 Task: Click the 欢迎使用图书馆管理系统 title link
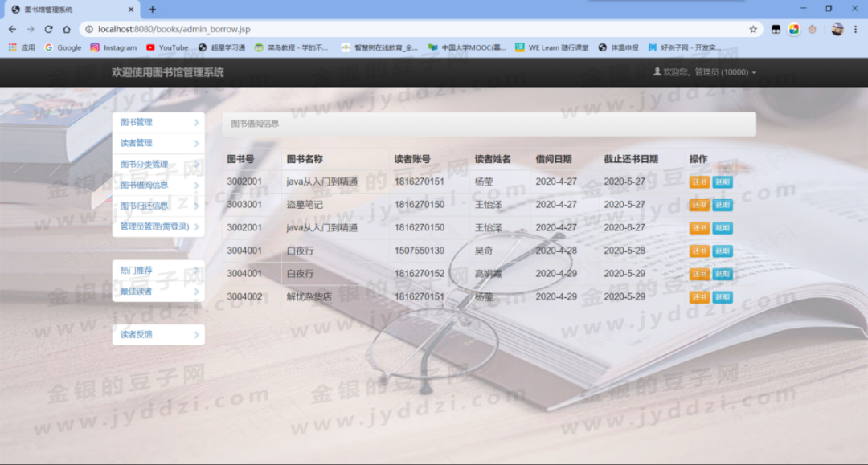point(168,72)
